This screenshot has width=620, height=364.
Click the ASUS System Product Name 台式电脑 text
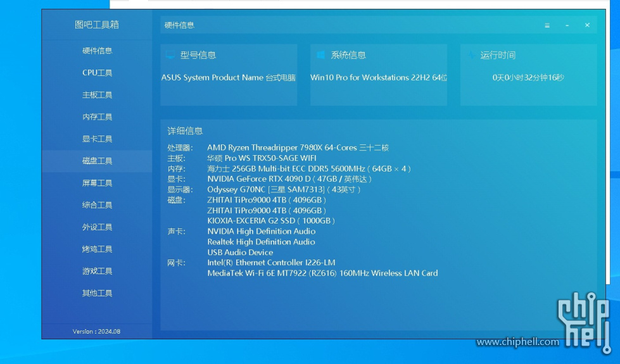pos(228,77)
